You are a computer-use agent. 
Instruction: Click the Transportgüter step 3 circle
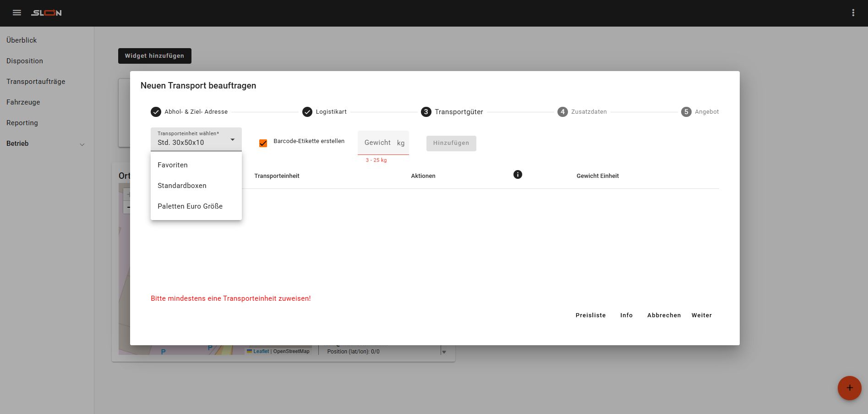click(426, 112)
